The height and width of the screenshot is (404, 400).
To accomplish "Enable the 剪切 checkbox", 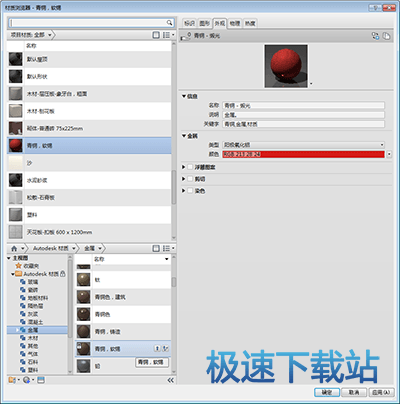I will (x=190, y=179).
